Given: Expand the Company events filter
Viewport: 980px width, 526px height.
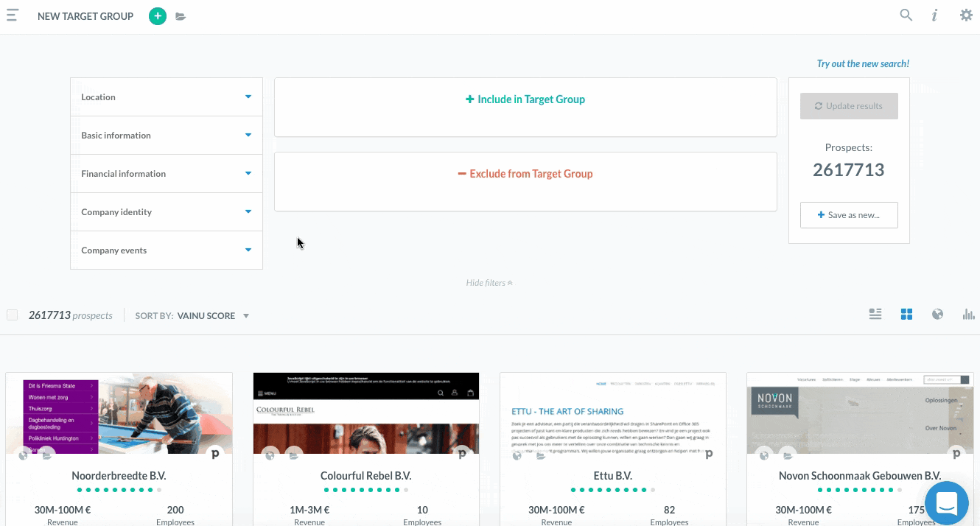Looking at the screenshot, I should point(167,250).
